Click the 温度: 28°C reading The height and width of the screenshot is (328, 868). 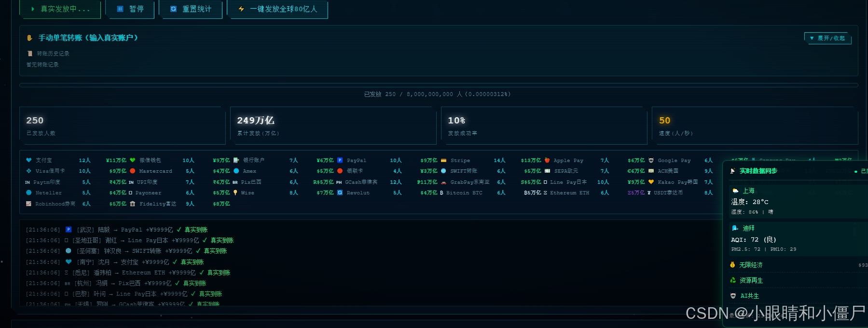749,202
